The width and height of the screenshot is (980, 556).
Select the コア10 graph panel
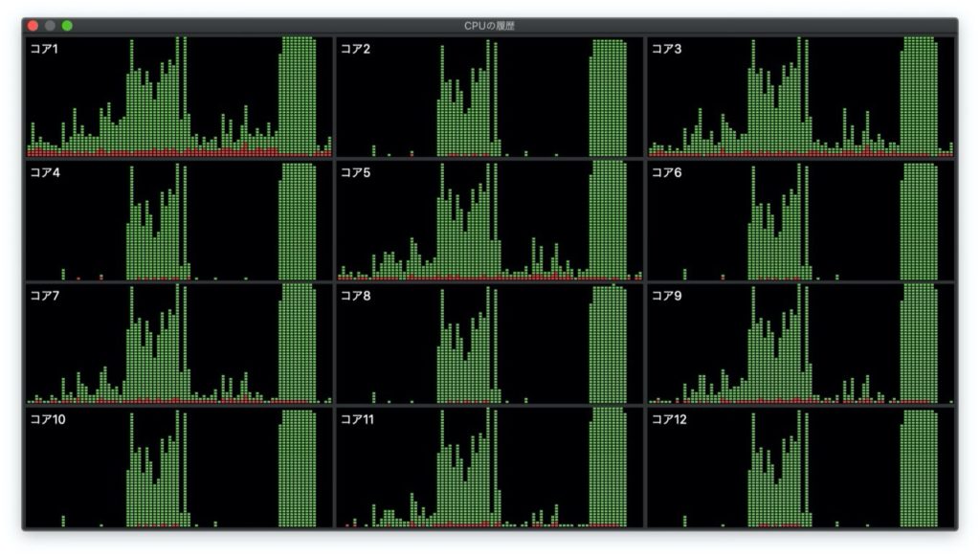[179, 468]
